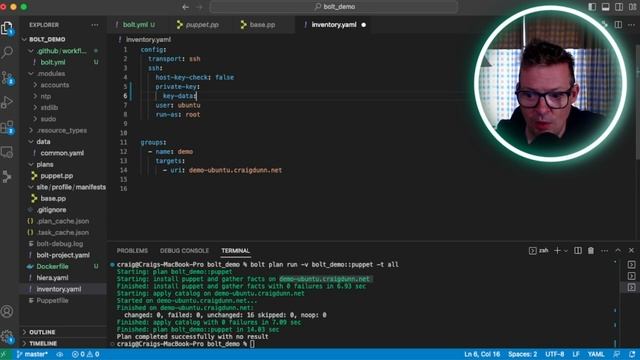
Task: Change encoding via UTF-8 status item
Action: pyautogui.click(x=554, y=354)
